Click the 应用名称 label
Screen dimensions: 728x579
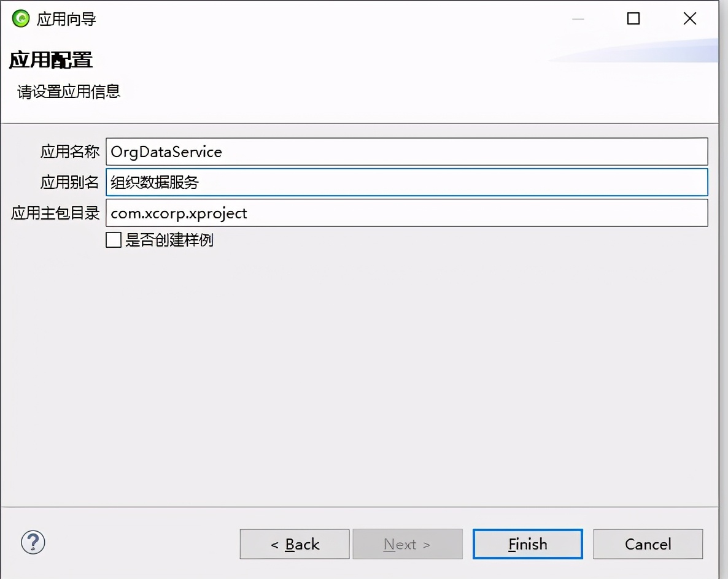pos(69,151)
